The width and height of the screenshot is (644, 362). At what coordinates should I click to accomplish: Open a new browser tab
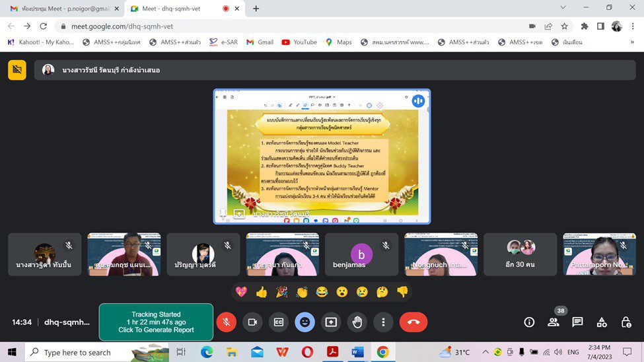(x=256, y=9)
